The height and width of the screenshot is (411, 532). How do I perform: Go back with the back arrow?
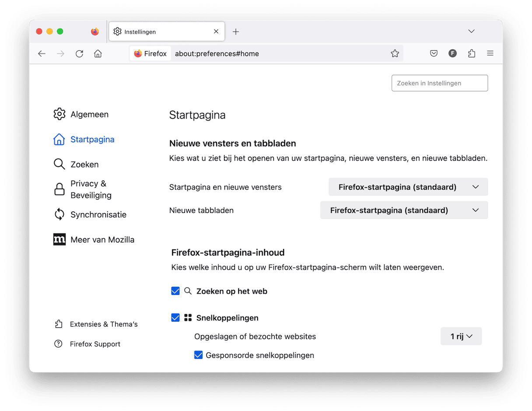click(42, 53)
